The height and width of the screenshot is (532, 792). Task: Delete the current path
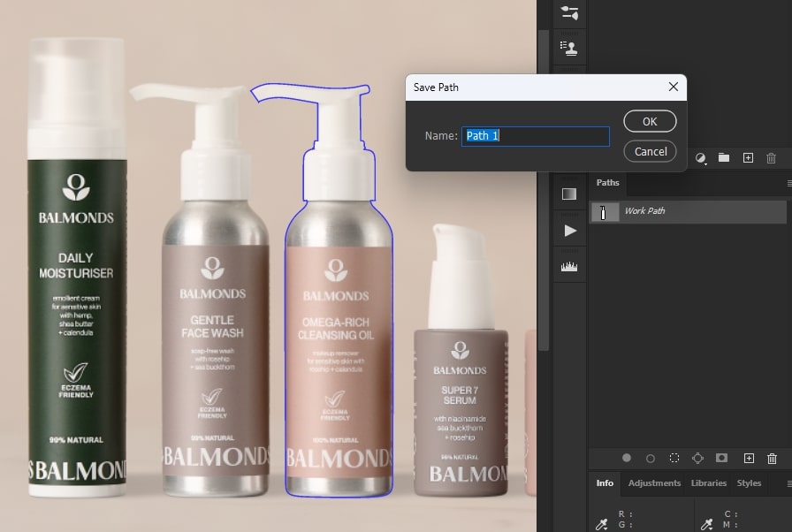point(772,459)
